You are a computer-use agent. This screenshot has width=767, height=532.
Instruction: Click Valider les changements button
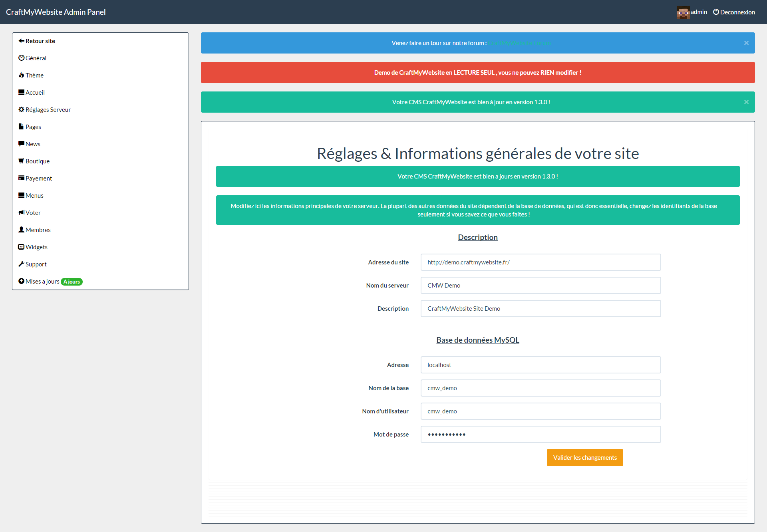pos(585,458)
